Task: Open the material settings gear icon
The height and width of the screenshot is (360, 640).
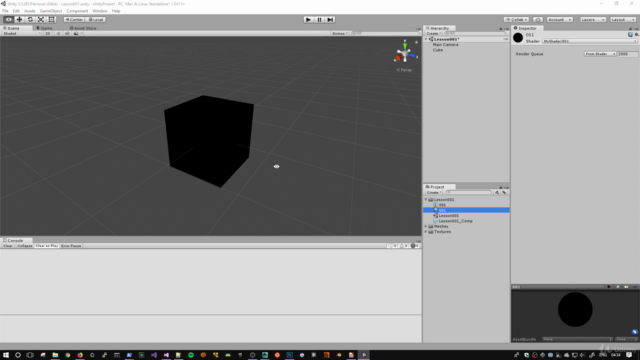Action: point(636,35)
